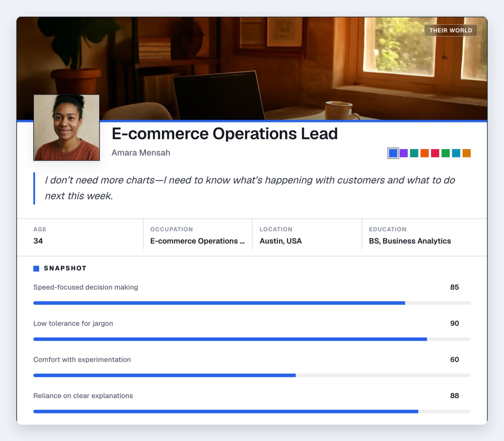This screenshot has width=504, height=441.
Task: Click the Low tolerance for jargon label
Action: 73,323
